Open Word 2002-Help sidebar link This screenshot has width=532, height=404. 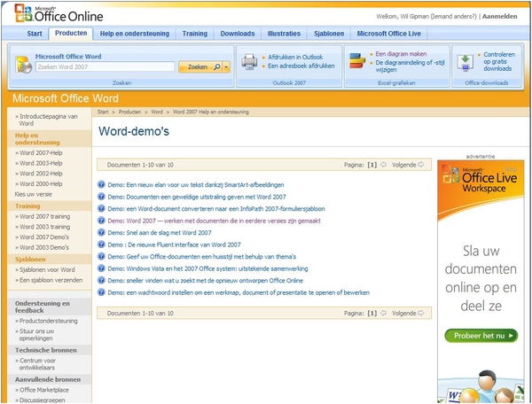pos(41,174)
